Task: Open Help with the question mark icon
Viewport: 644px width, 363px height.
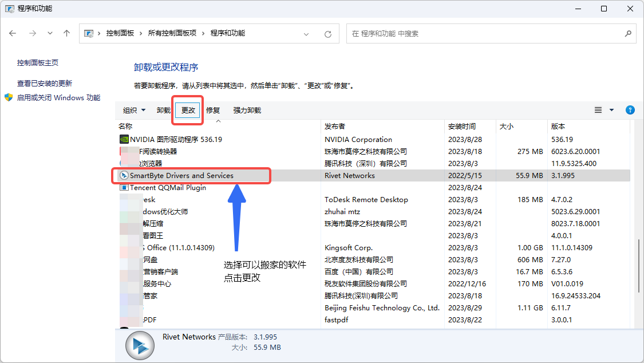Action: pos(630,110)
